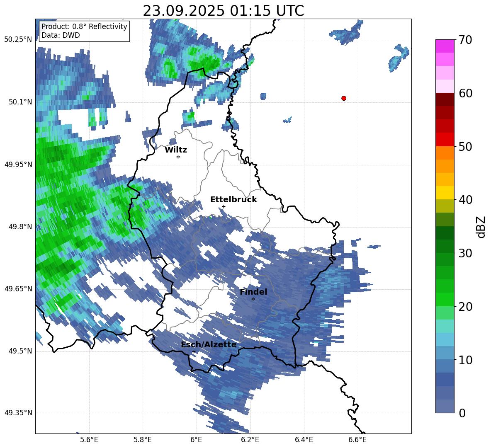The height and width of the screenshot is (448, 491).
Task: Click the Ettelbruck city label
Action: pos(233,200)
